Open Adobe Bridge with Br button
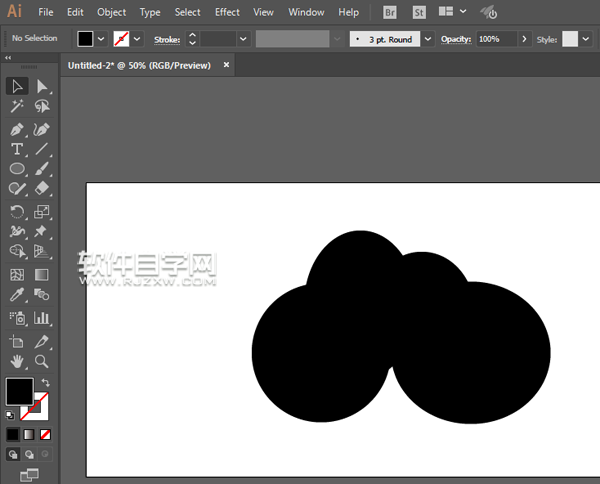The width and height of the screenshot is (600, 484). [390, 12]
